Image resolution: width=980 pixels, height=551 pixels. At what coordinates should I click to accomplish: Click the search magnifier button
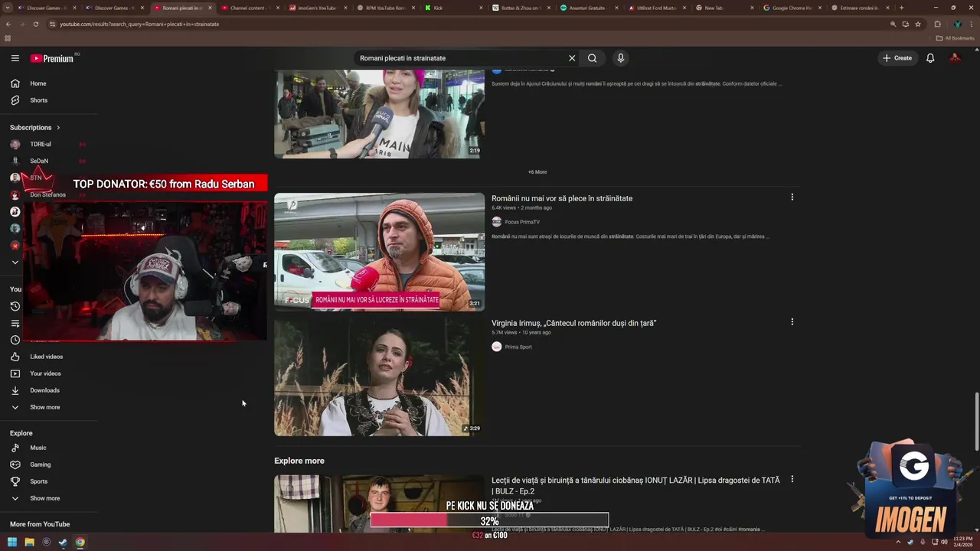coord(592,58)
